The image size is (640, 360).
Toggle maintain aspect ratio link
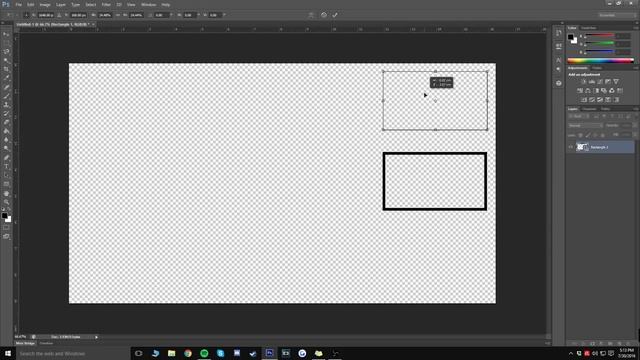[118, 15]
